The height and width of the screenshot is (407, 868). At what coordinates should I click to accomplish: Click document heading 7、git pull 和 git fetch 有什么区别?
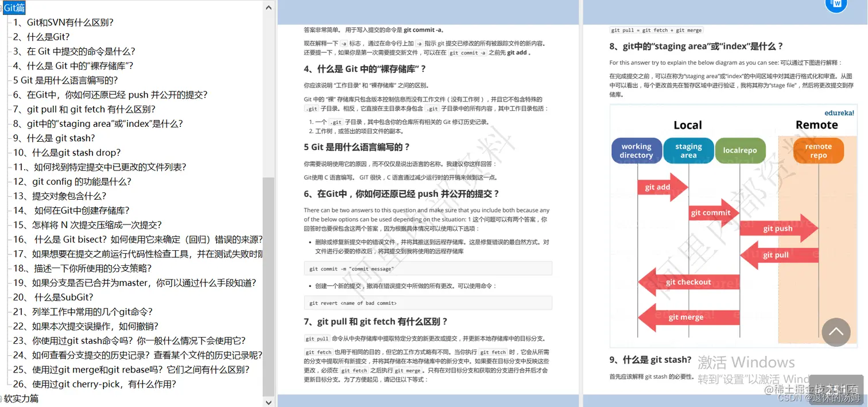(x=375, y=321)
